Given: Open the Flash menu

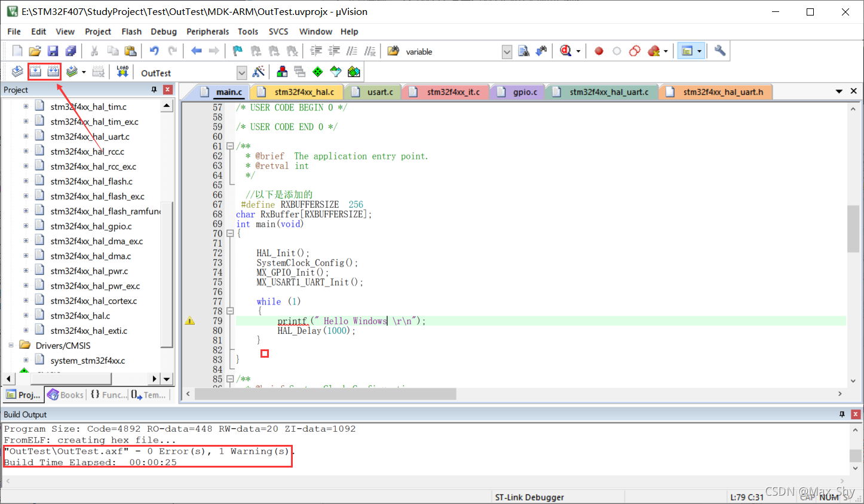Looking at the screenshot, I should (x=131, y=32).
